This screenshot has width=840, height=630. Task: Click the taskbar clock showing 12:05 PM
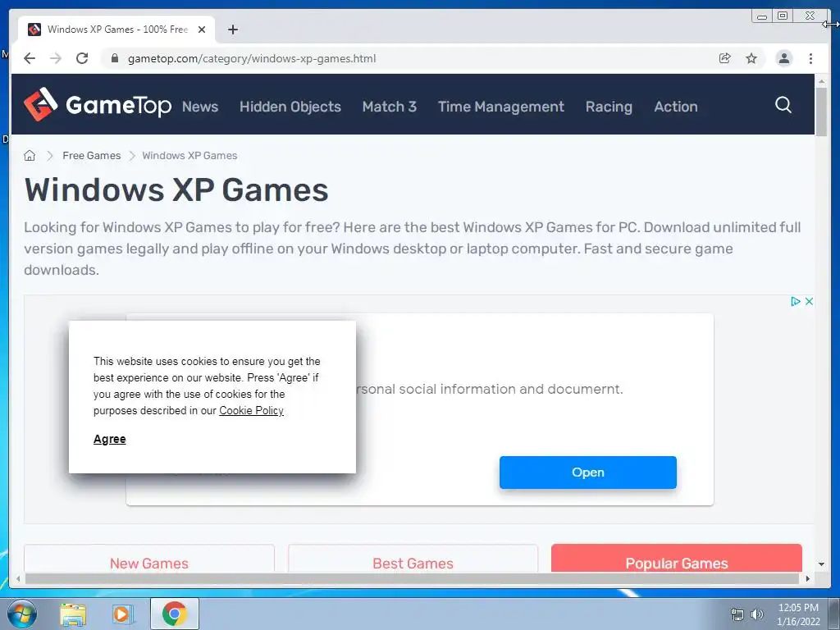(798, 614)
